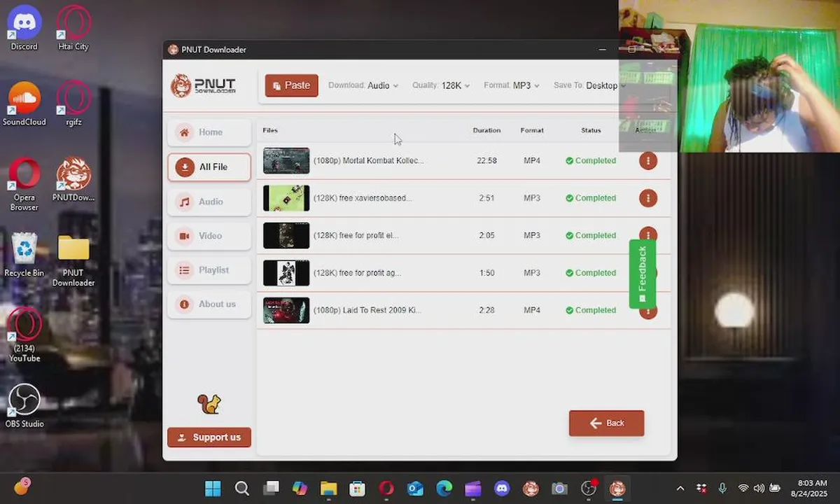Click the Laid To Rest 2009 thumbnail
Image resolution: width=840 pixels, height=504 pixels.
tap(286, 310)
